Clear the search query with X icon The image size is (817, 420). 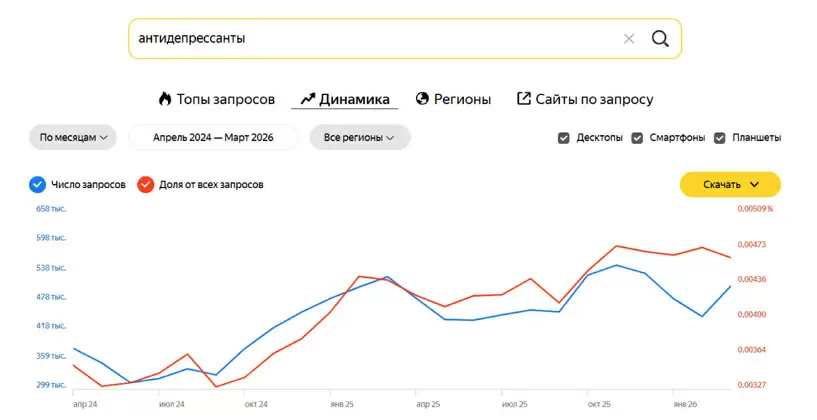629,39
